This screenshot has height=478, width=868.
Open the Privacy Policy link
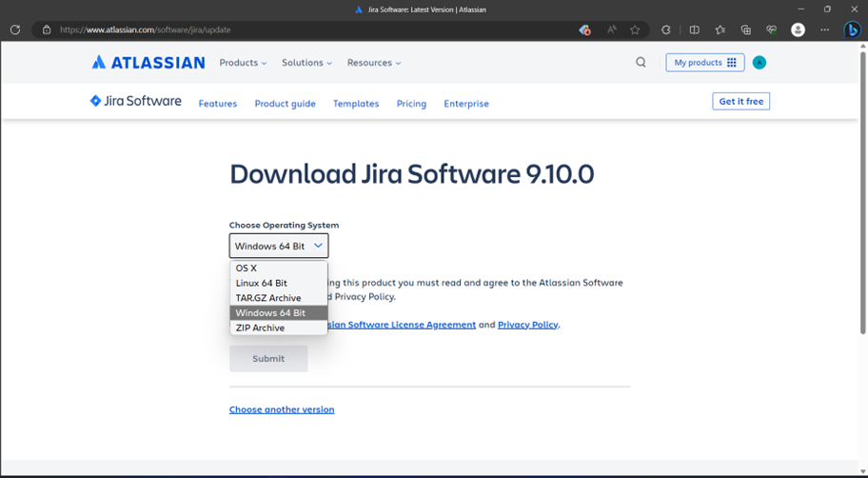click(527, 325)
